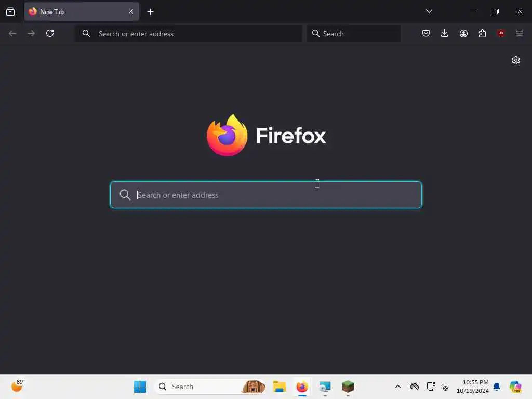
Task: Open Firefox View recent browsing icon
Action: click(10, 11)
